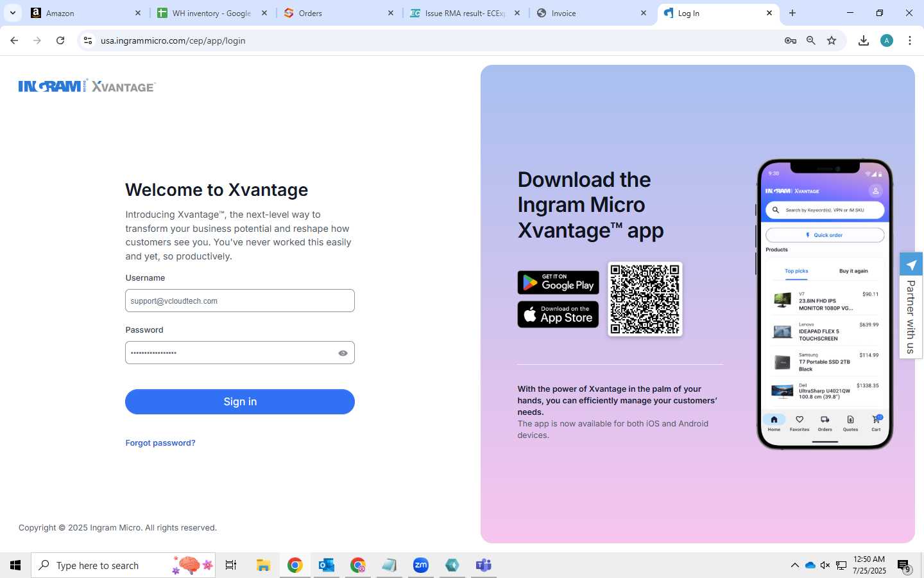The image size is (924, 578).
Task: Open the Partner with us side tab
Action: (x=911, y=306)
